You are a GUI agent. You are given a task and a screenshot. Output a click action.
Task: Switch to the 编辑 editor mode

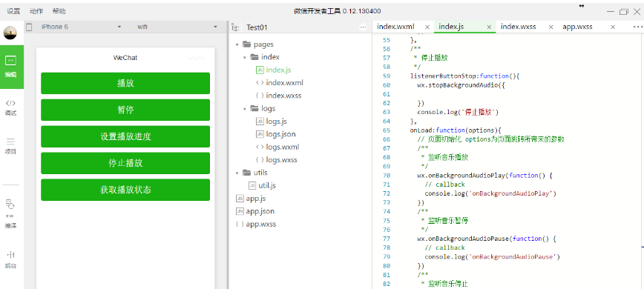click(x=10, y=67)
